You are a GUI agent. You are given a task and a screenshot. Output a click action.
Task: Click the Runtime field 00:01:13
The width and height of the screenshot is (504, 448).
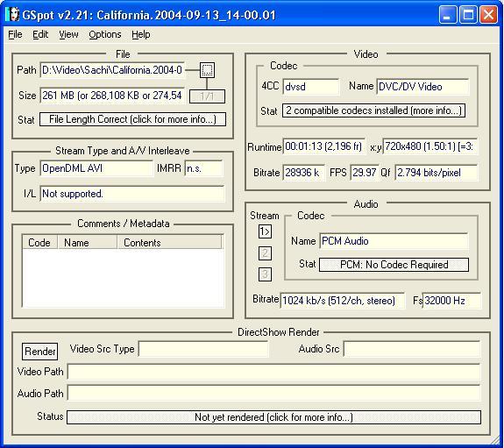click(x=323, y=146)
